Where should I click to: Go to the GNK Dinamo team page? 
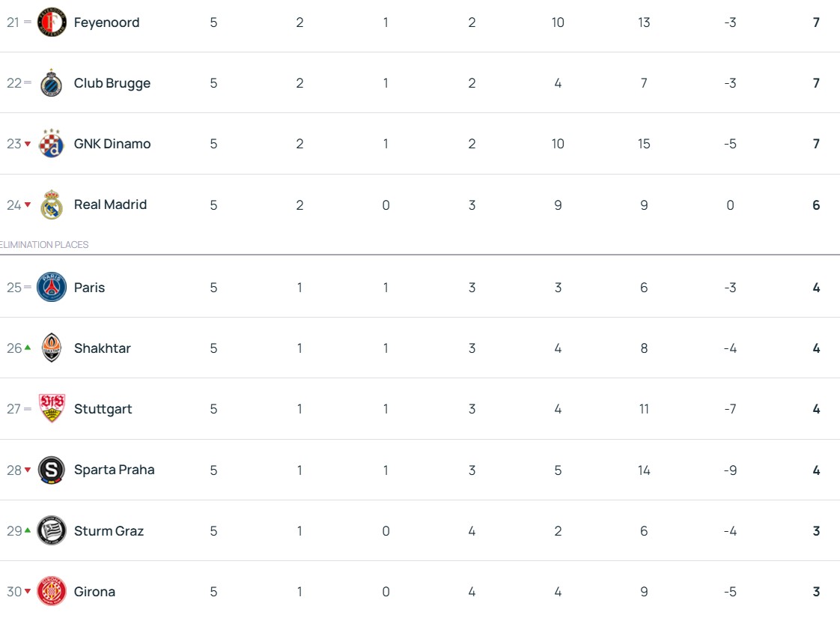[112, 144]
